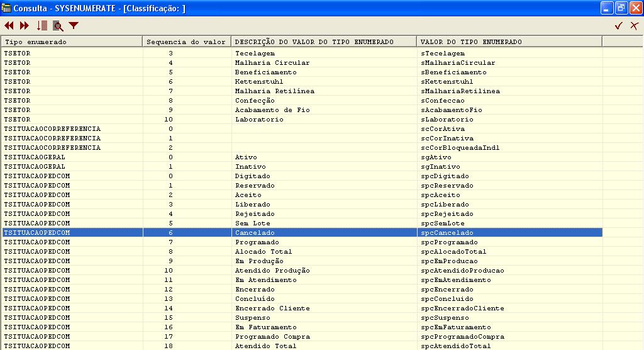This screenshot has height=350, width=644.
Task: Select the 'Tecelagem' row
Action: [x=255, y=54]
